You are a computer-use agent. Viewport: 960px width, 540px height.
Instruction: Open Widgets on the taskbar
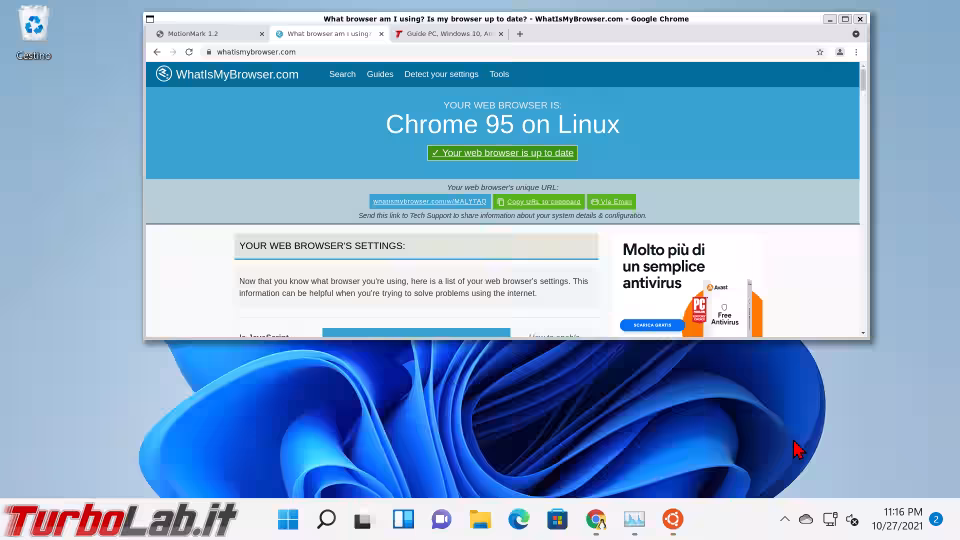tap(403, 520)
